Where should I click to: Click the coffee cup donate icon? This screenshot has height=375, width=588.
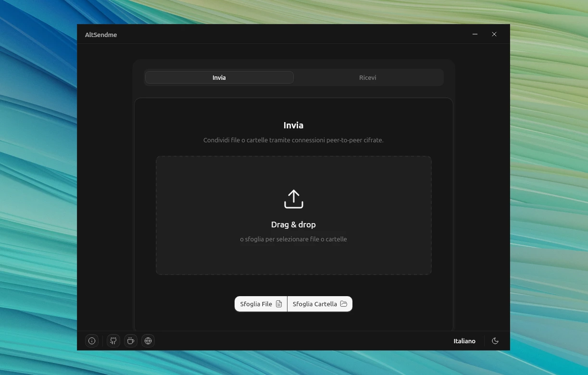pos(130,341)
